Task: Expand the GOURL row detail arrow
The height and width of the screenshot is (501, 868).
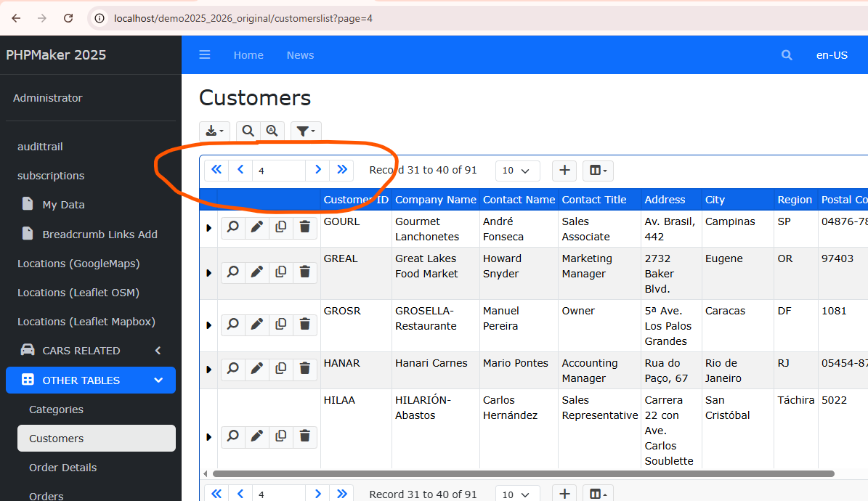Action: click(208, 228)
